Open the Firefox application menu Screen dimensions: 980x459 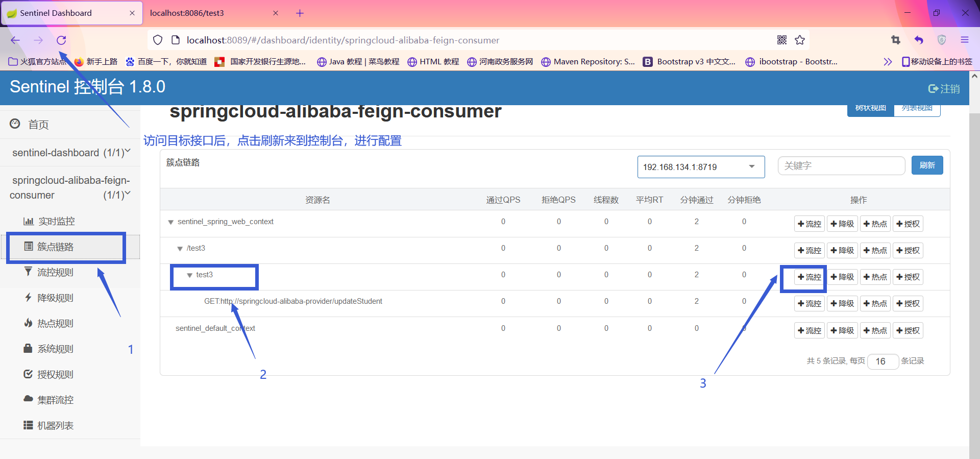click(965, 40)
